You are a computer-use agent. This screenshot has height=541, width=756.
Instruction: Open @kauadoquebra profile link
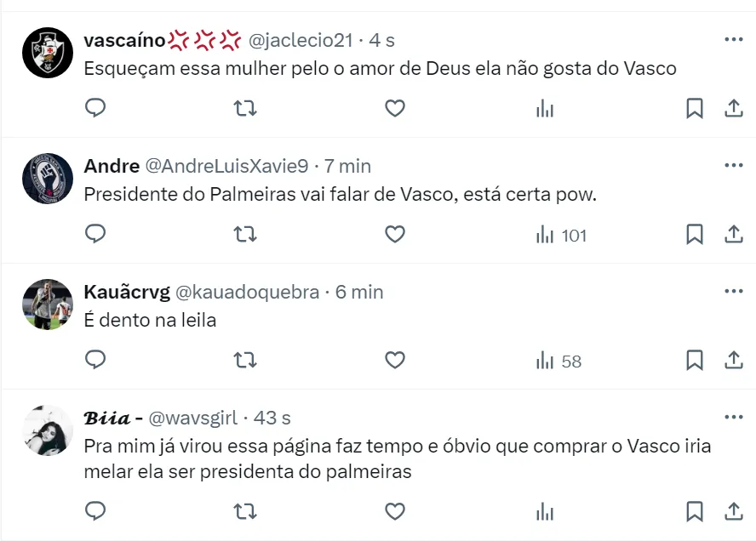[x=247, y=292]
